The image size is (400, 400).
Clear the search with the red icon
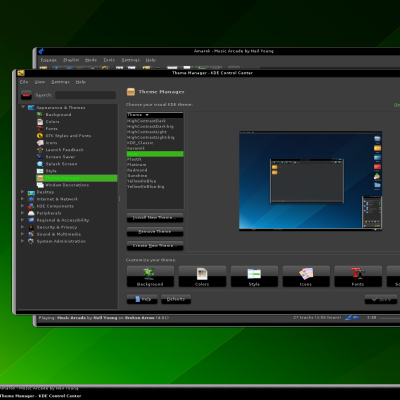click(26, 95)
